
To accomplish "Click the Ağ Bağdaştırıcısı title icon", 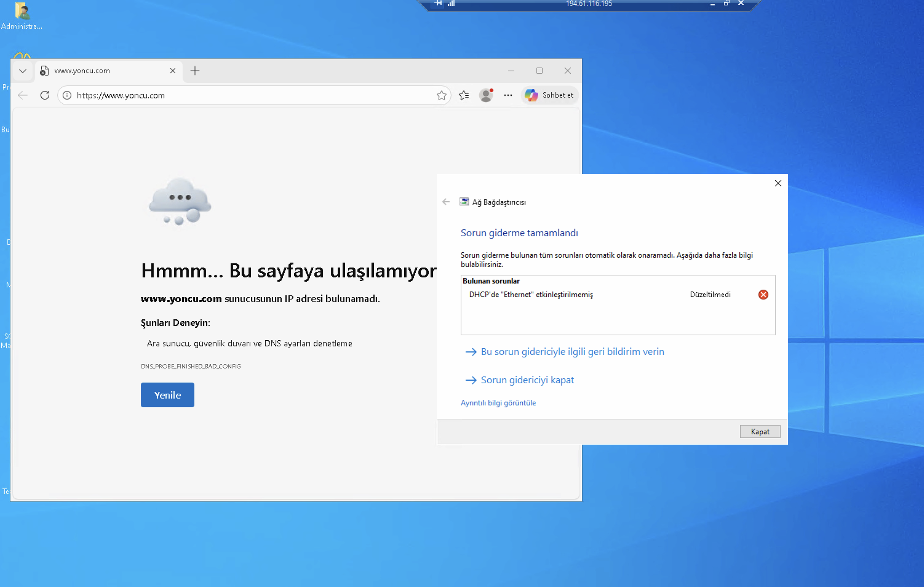I will [x=464, y=202].
